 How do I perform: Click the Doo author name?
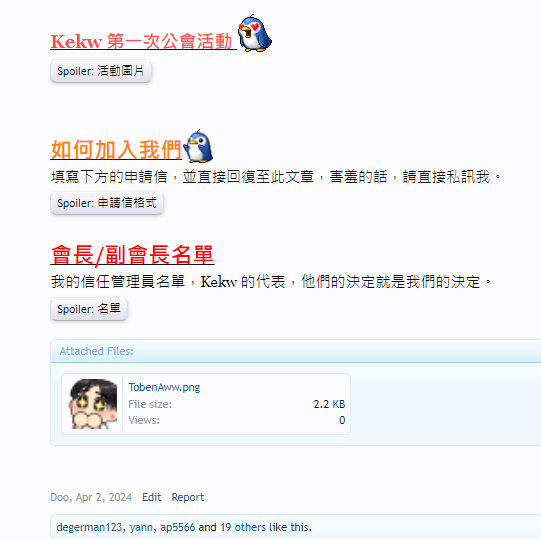point(59,497)
